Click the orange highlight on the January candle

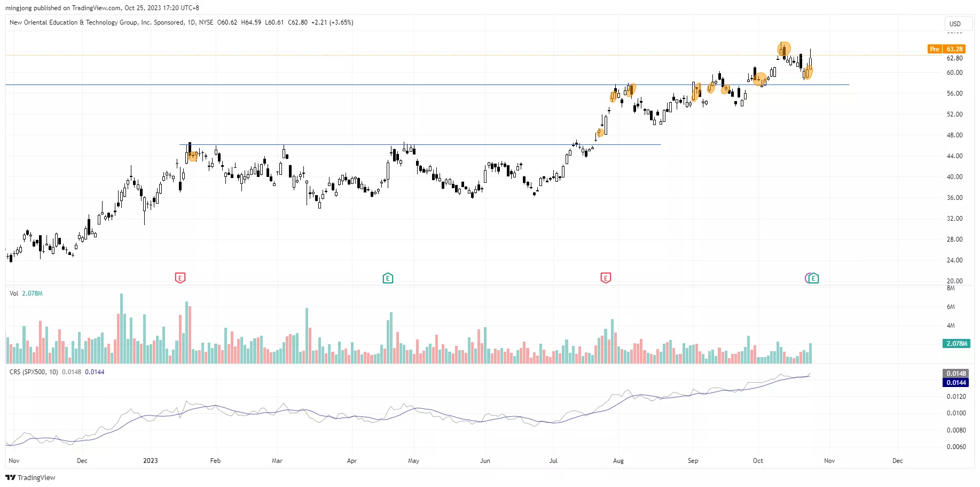pyautogui.click(x=192, y=156)
